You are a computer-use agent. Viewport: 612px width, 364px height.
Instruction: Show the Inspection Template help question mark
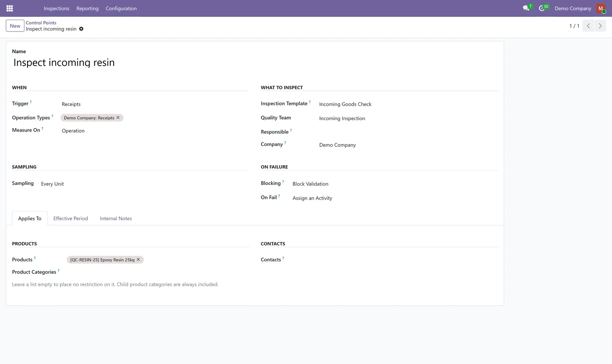tap(309, 102)
